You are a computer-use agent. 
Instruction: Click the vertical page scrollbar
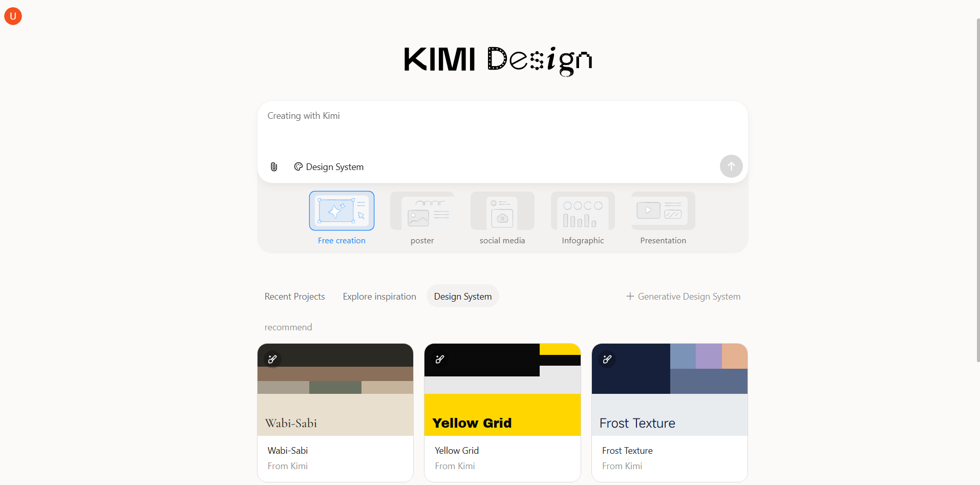(x=978, y=191)
